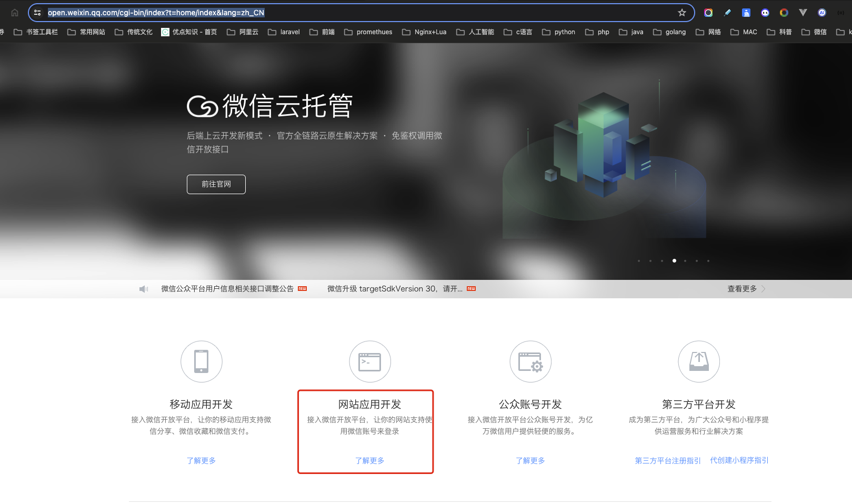The height and width of the screenshot is (504, 852).
Task: Open the promethues bookmark folder
Action: coord(368,32)
